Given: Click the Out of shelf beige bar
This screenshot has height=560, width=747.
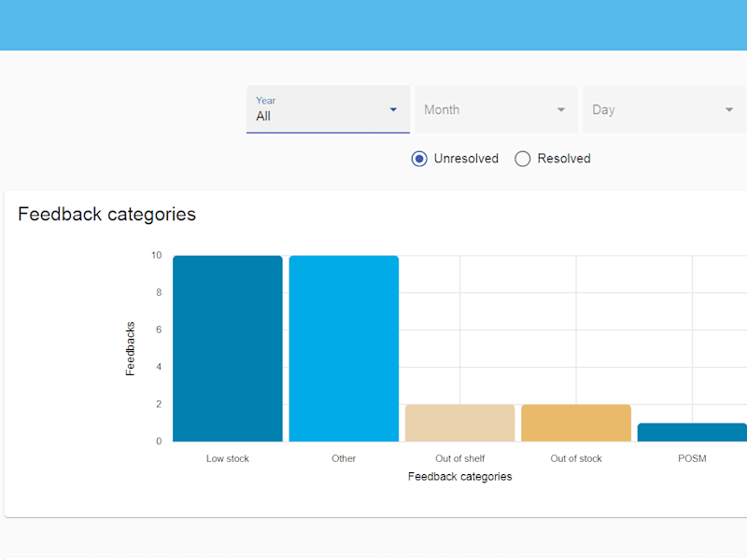Looking at the screenshot, I should pos(460,423).
